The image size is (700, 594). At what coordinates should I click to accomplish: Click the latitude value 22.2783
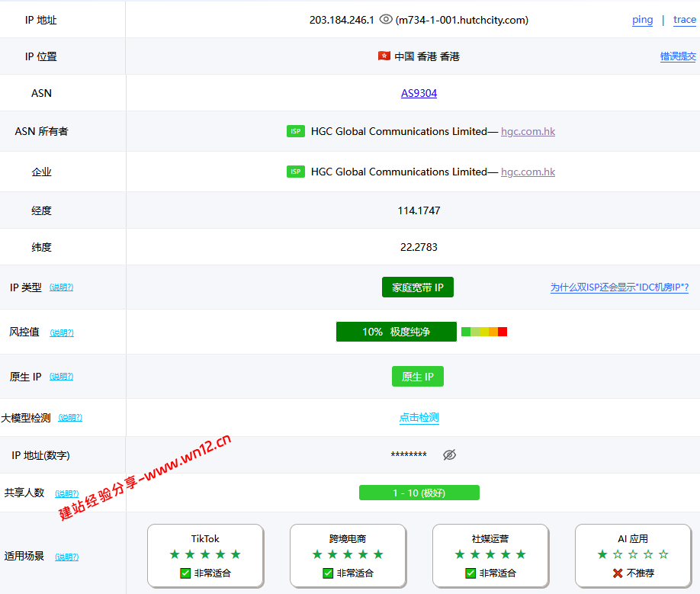click(x=419, y=247)
